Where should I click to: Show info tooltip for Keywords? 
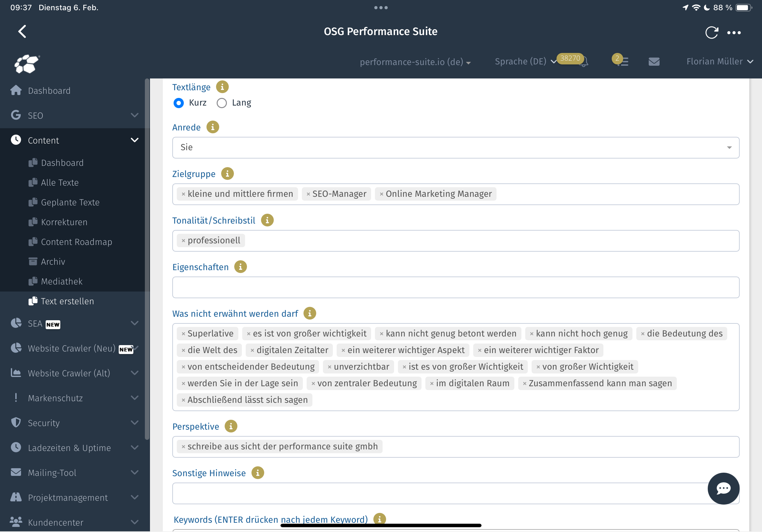tap(380, 519)
